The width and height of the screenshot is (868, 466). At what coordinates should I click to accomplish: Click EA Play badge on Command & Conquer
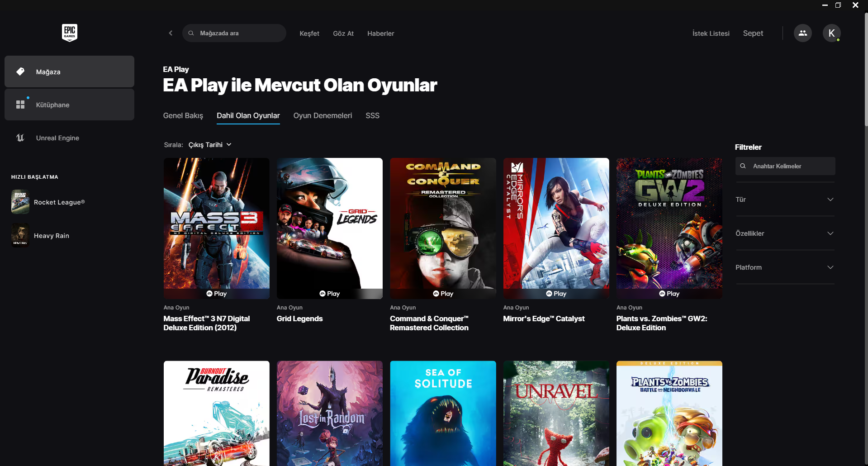pyautogui.click(x=443, y=294)
